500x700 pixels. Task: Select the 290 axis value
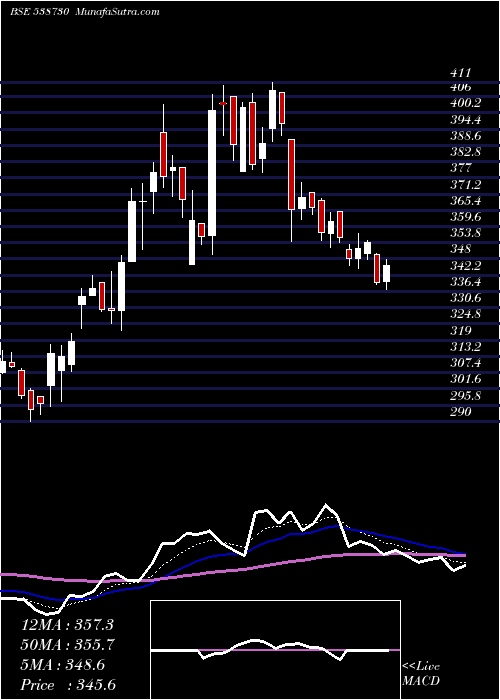click(x=462, y=411)
